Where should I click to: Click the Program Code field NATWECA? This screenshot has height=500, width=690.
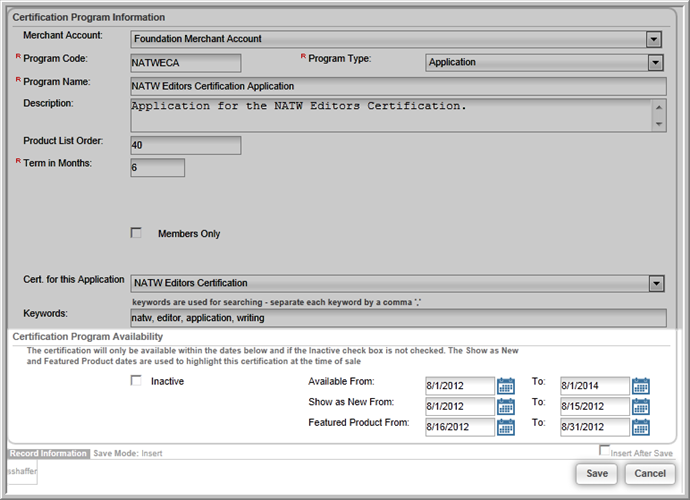(186, 63)
